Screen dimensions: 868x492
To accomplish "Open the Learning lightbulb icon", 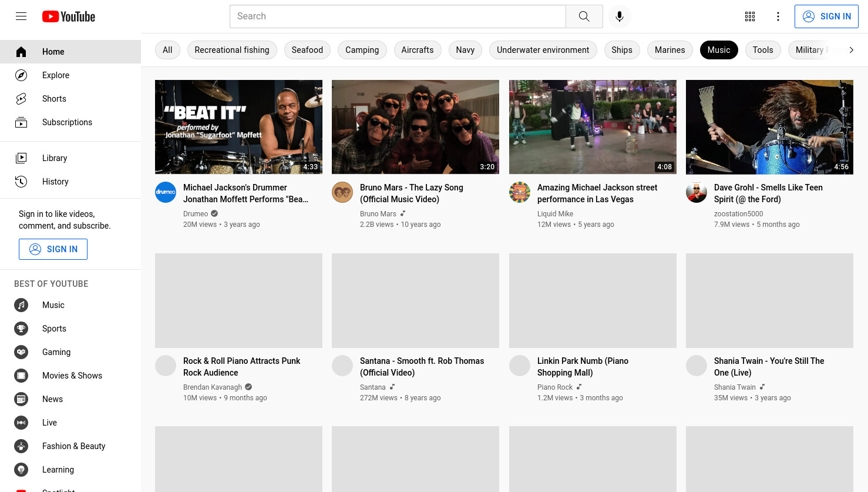I will 21,470.
